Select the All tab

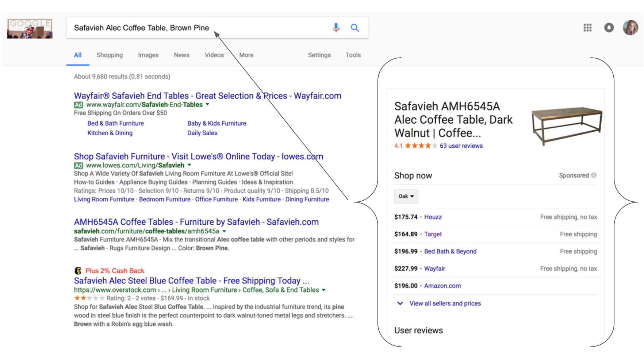point(78,55)
